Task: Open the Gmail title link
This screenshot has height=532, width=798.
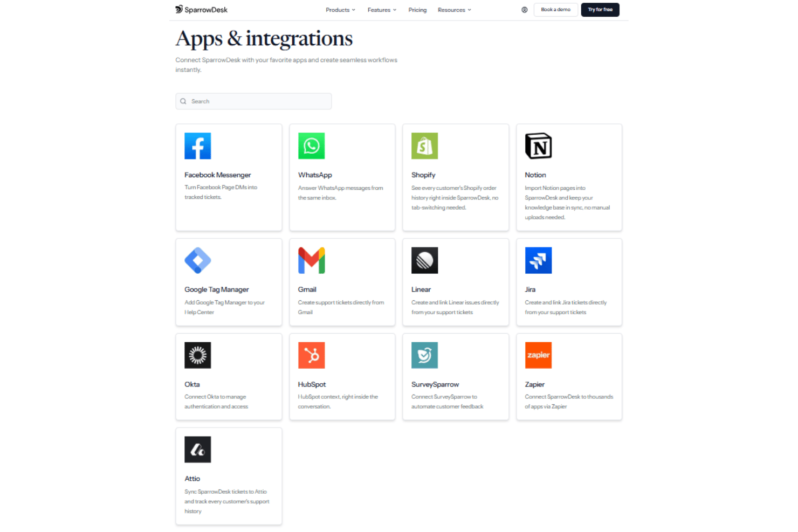Action: 307,289
